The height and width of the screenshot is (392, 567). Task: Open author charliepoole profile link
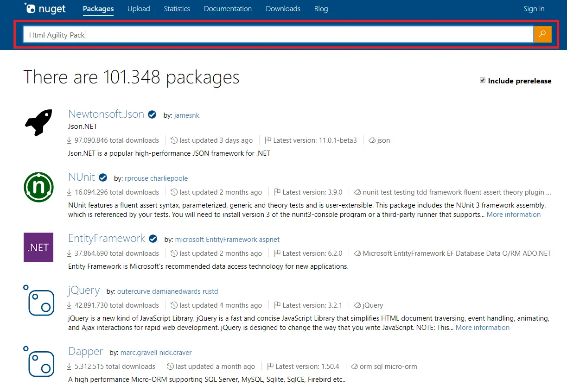click(x=169, y=178)
